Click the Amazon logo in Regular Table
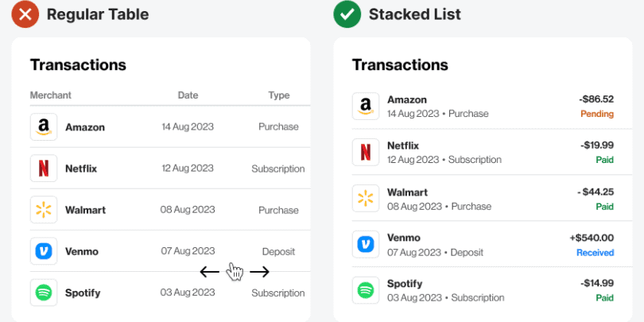644x322 pixels. pyautogui.click(x=44, y=127)
